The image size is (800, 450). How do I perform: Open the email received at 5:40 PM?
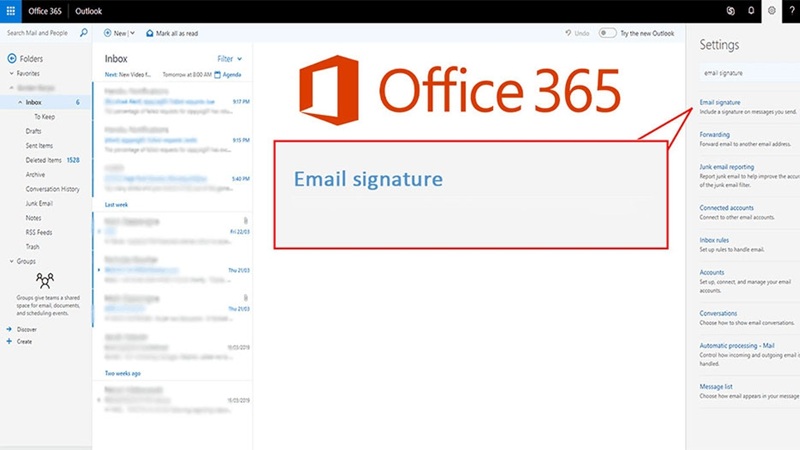[173, 179]
